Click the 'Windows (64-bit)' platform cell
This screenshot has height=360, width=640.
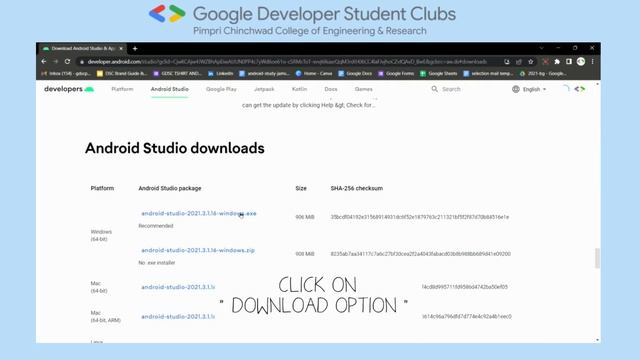pos(101,235)
